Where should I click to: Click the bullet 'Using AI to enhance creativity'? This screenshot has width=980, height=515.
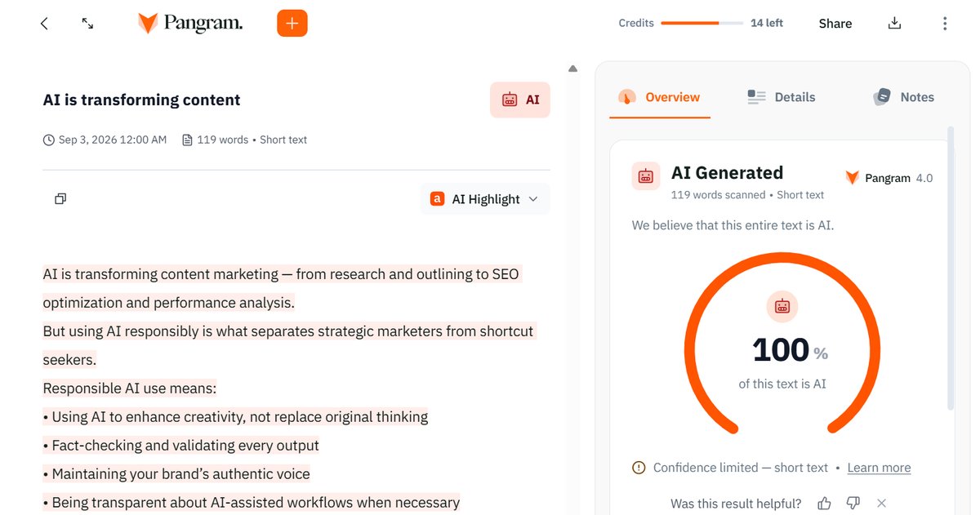(235, 417)
